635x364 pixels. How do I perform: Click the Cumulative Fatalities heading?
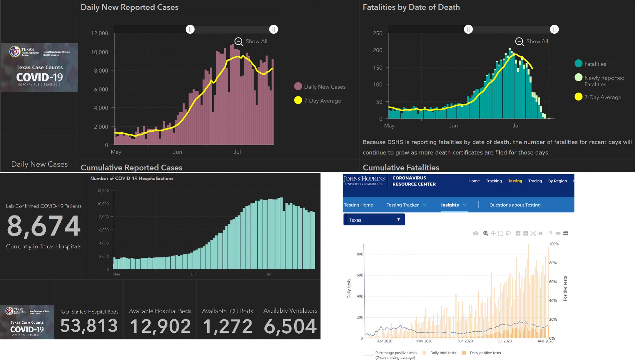(401, 168)
